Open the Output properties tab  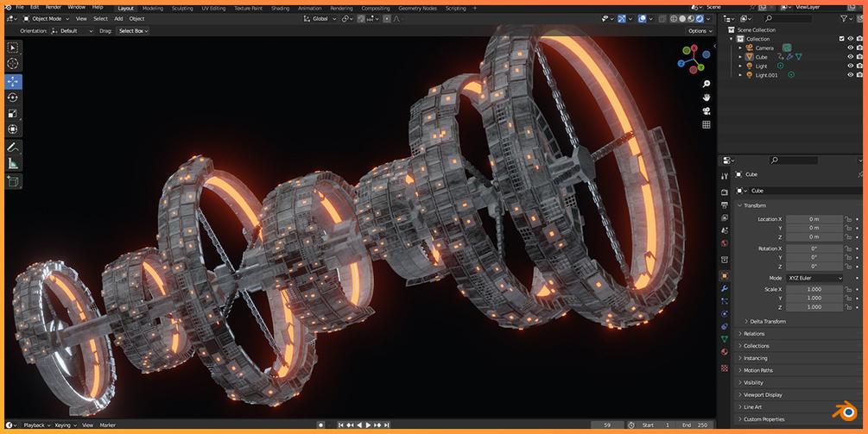point(725,204)
